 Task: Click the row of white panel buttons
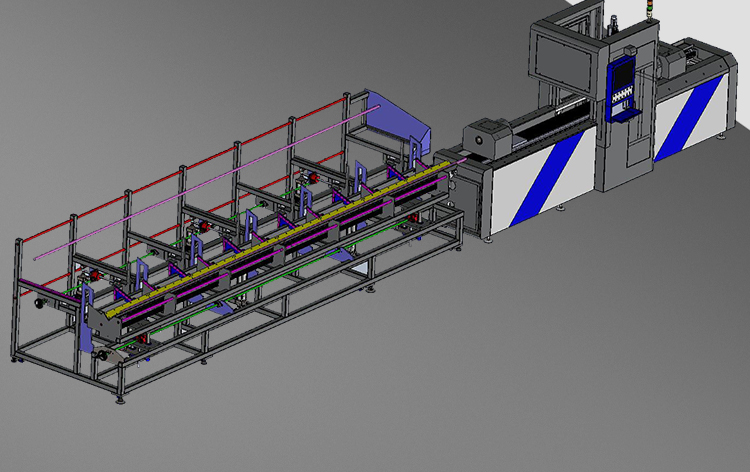coord(623,95)
